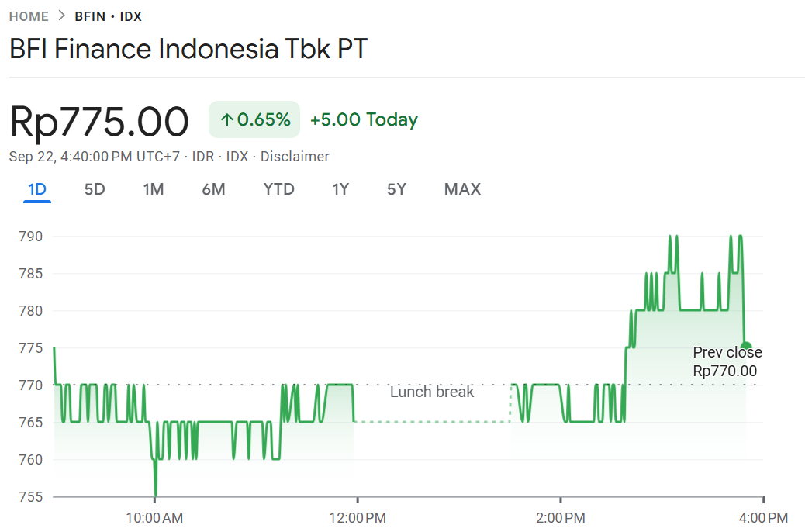
Task: View the YTD chart range
Action: (278, 188)
